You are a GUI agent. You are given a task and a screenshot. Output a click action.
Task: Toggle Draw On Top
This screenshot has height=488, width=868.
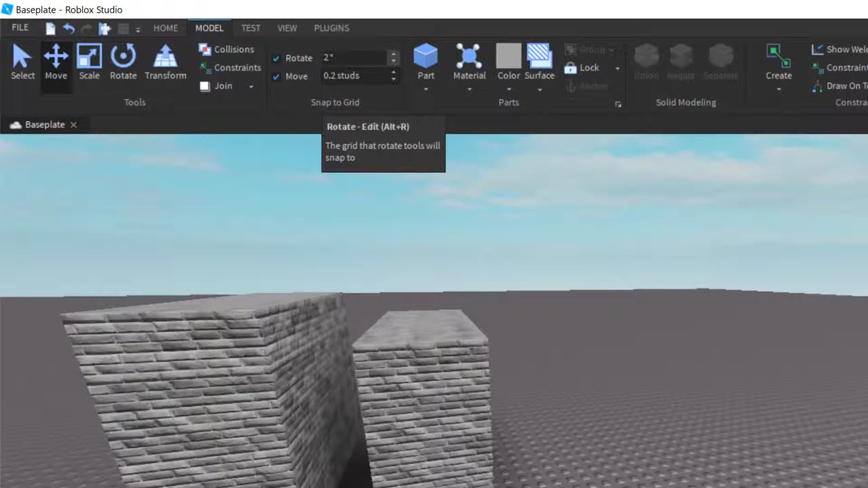click(x=840, y=86)
